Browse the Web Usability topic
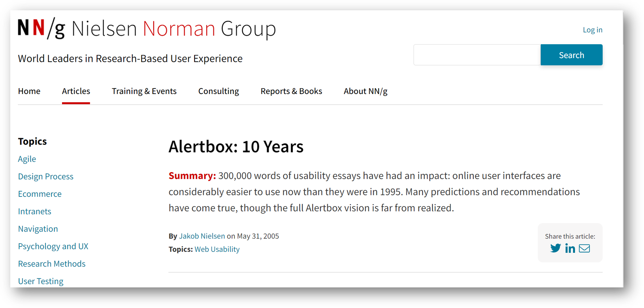644x308 pixels. click(x=217, y=249)
